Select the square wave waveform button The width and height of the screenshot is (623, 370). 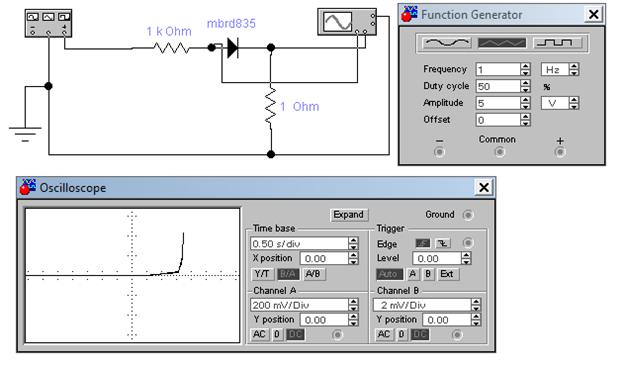click(x=557, y=43)
